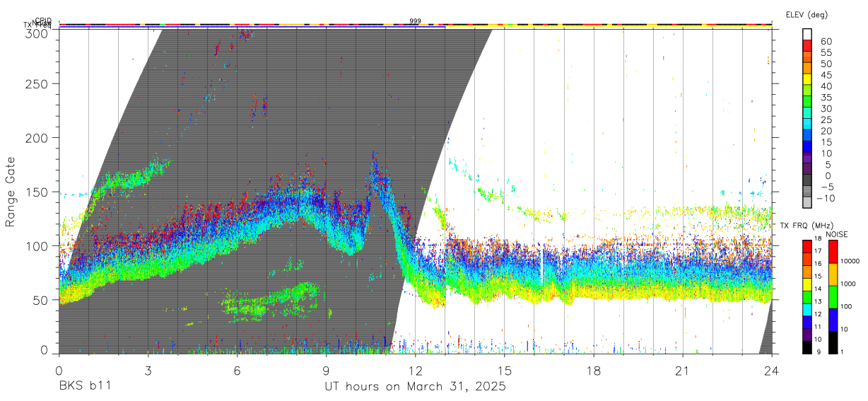Click the x-axis tick label '9'
This screenshot has height=401, width=868.
[326, 371]
